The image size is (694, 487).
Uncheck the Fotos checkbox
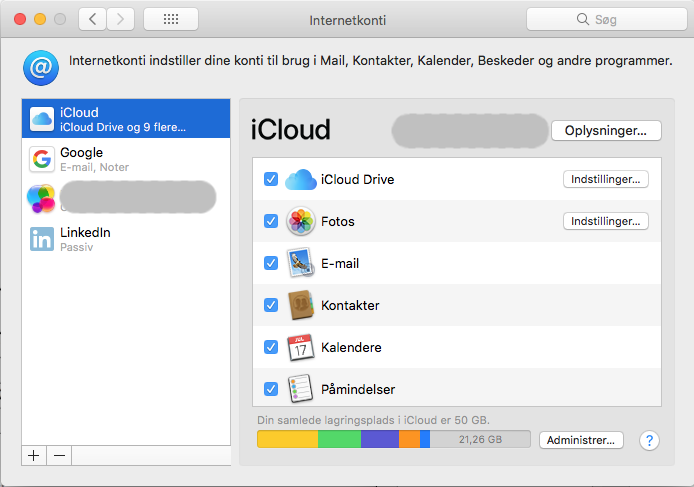tap(271, 221)
